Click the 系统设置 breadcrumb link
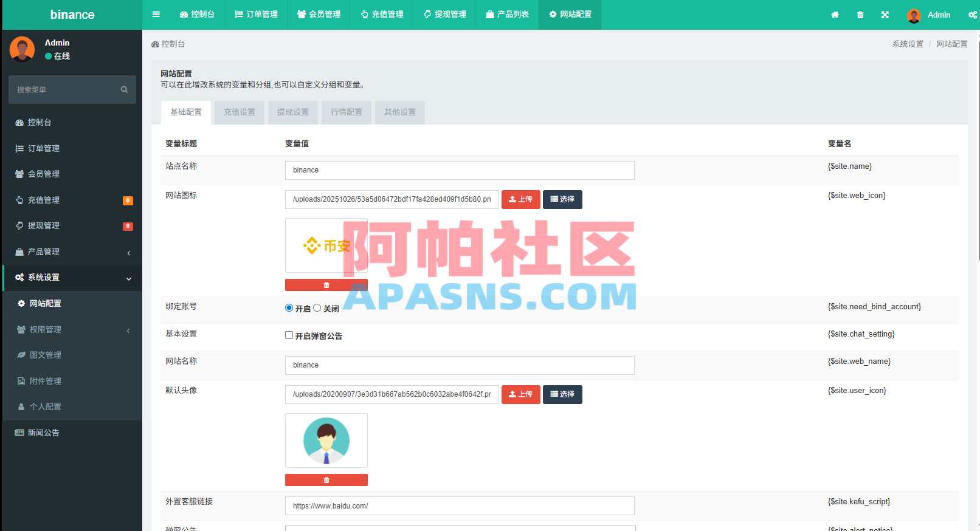 908,44
